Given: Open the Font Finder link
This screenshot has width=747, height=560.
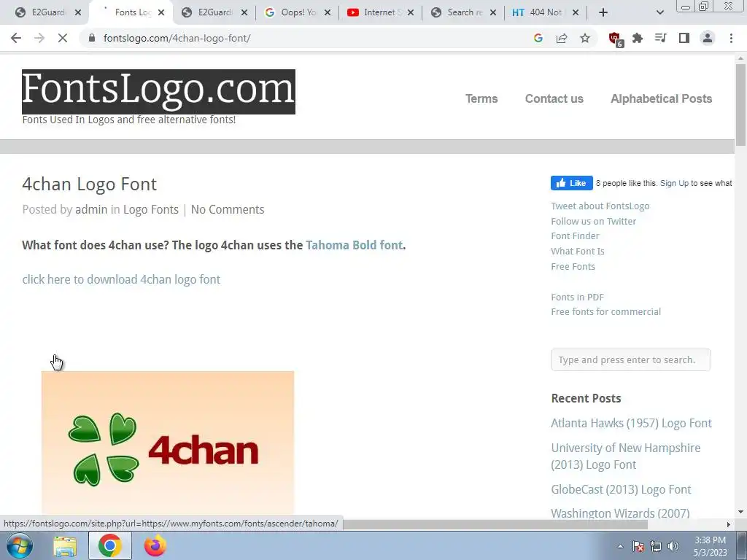Looking at the screenshot, I should pyautogui.click(x=575, y=236).
